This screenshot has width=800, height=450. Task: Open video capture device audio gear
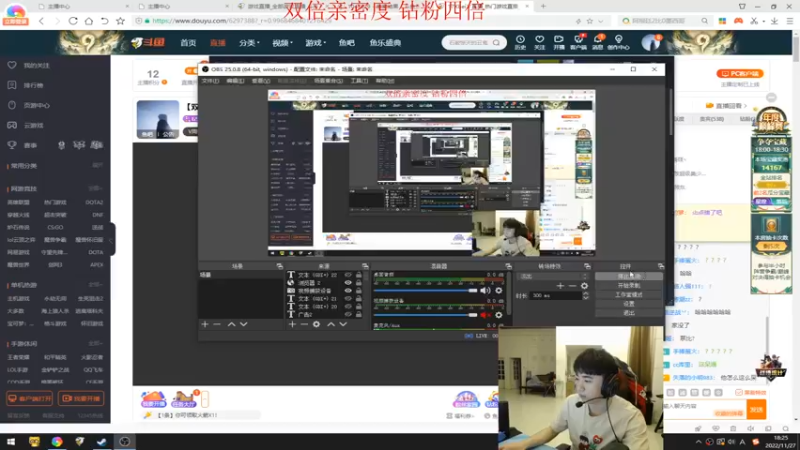click(x=498, y=315)
